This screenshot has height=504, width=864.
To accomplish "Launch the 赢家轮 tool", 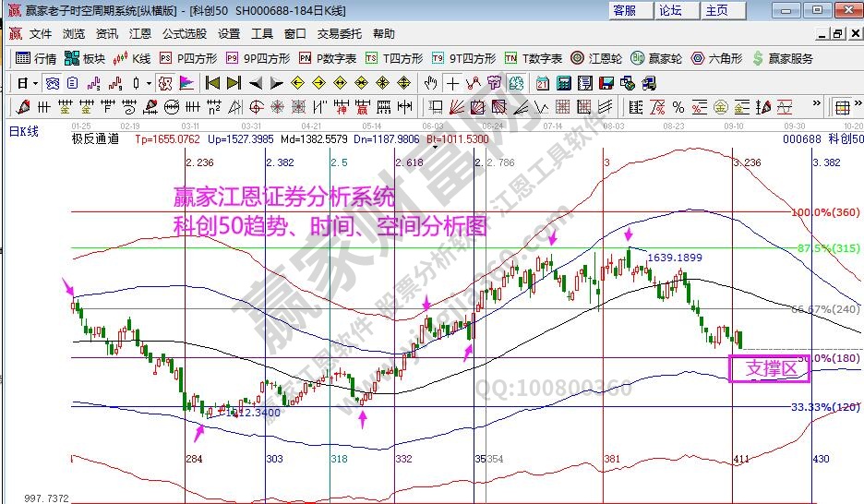I will point(656,58).
